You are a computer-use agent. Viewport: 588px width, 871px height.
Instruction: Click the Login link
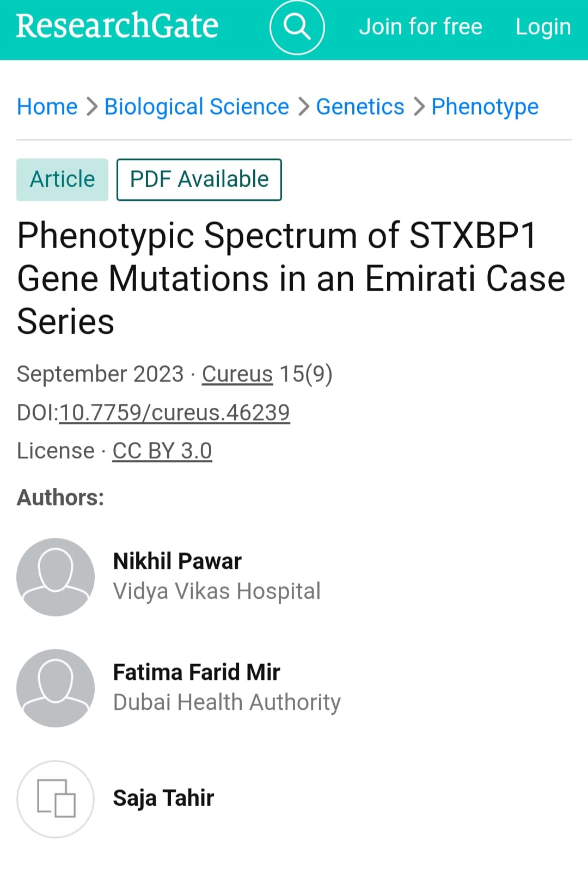[543, 27]
